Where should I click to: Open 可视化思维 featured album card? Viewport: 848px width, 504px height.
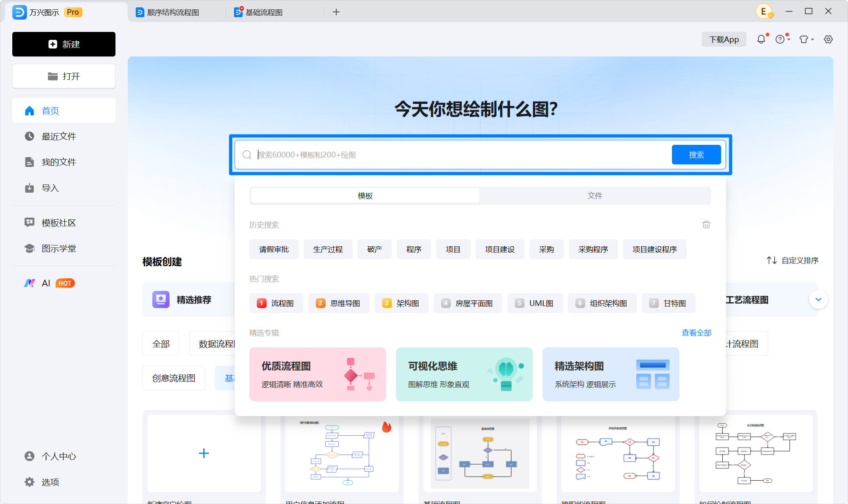tap(464, 374)
